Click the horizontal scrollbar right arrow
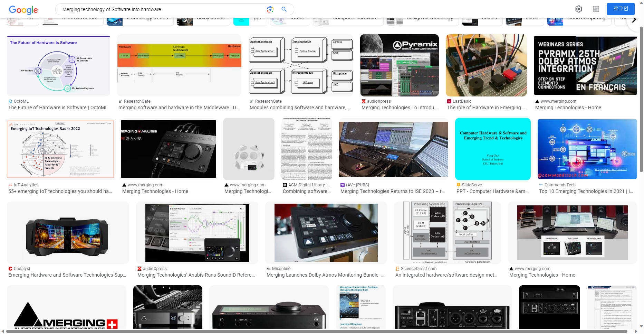The height and width of the screenshot is (334, 644). [x=636, y=331]
